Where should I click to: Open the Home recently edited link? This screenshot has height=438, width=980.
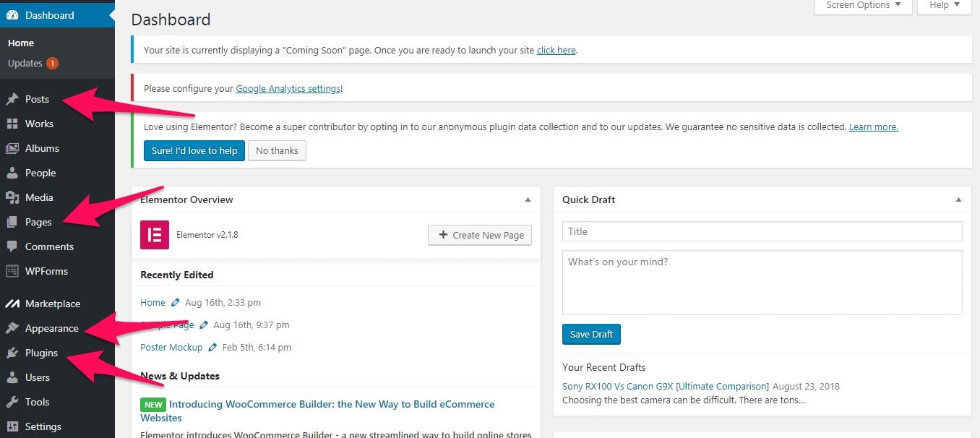pos(153,302)
